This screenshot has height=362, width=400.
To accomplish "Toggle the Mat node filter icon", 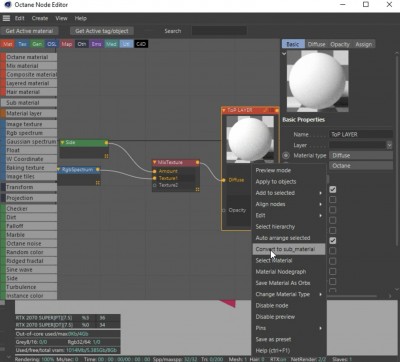I will (7, 44).
